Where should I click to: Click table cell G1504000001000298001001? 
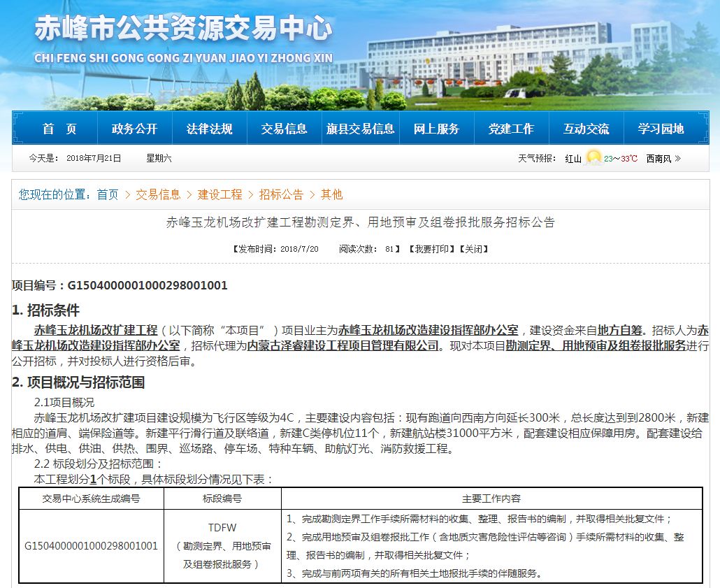(91, 546)
